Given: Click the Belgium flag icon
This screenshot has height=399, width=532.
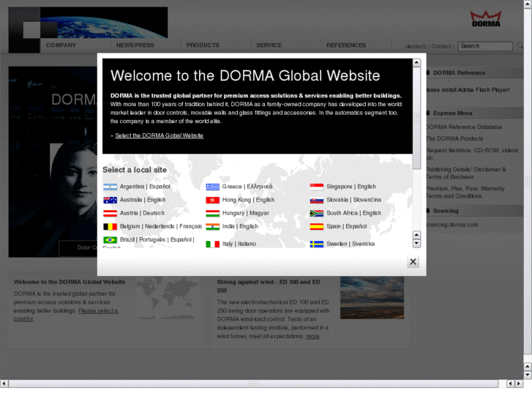Looking at the screenshot, I should click(110, 226).
